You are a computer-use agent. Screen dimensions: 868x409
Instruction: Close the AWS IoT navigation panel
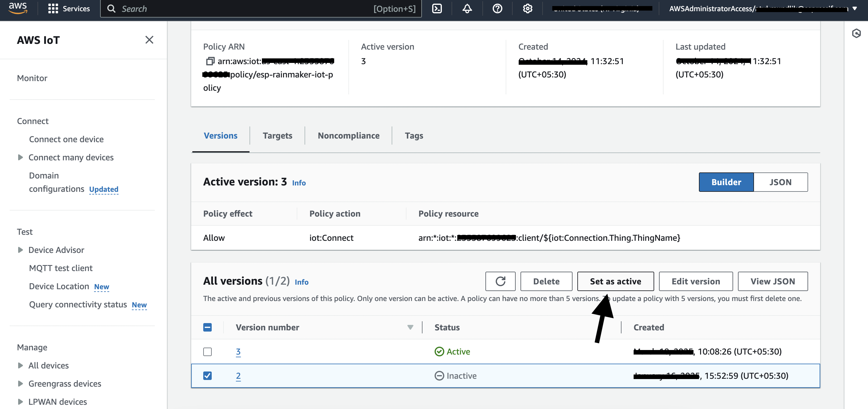[149, 40]
